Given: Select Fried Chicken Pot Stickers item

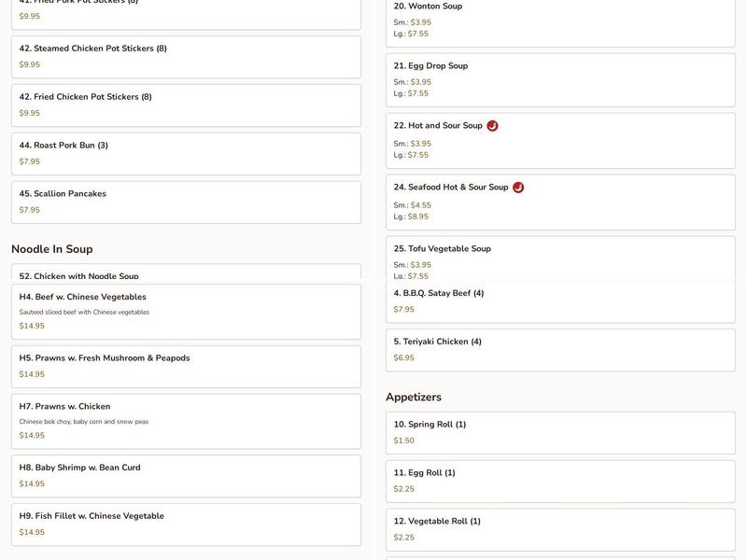Looking at the screenshot, I should (x=186, y=105).
